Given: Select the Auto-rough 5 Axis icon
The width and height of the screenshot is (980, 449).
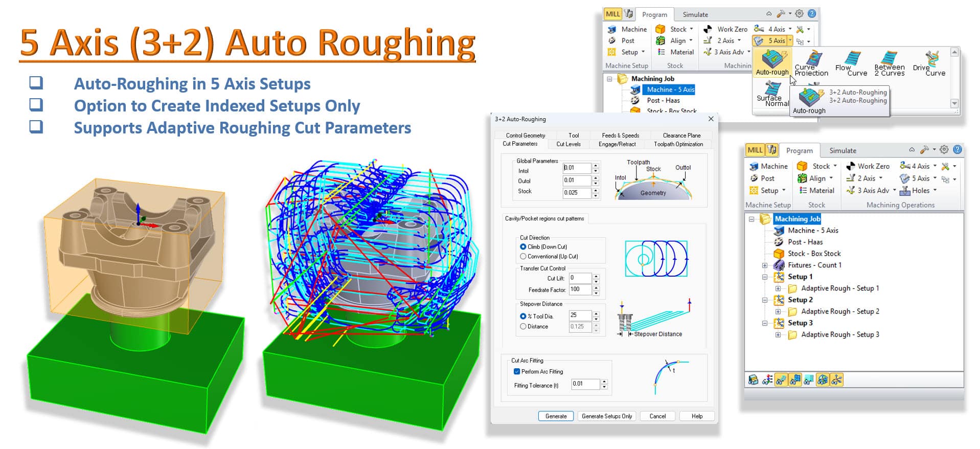Looking at the screenshot, I should (x=772, y=61).
